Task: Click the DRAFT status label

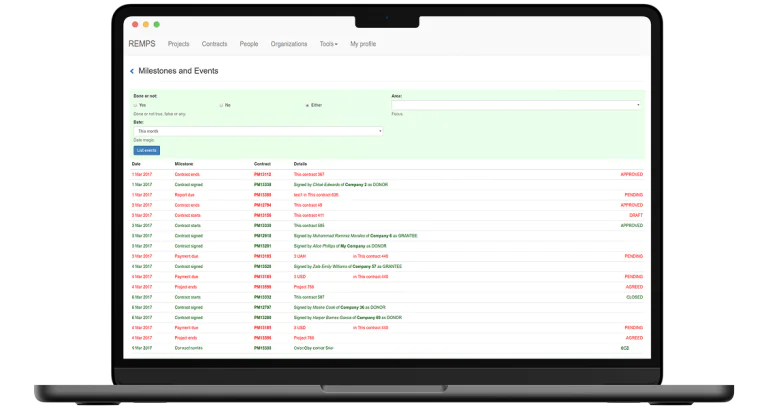Action: pos(636,216)
